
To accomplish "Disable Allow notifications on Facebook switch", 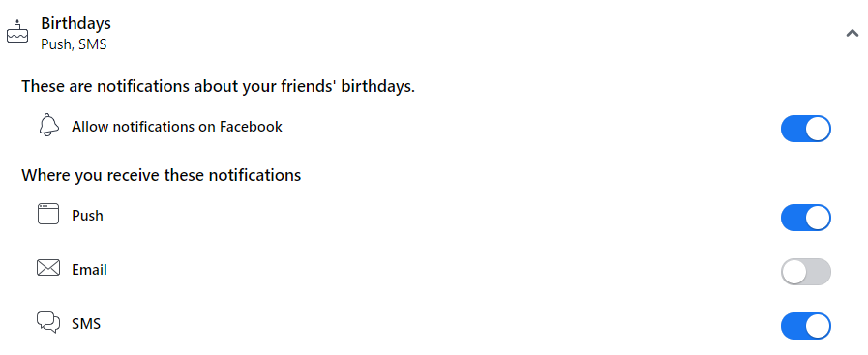I will 806,129.
